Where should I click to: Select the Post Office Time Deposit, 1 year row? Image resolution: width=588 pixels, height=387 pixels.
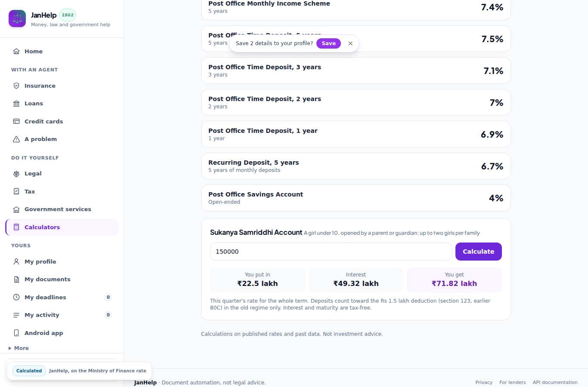coord(356,134)
